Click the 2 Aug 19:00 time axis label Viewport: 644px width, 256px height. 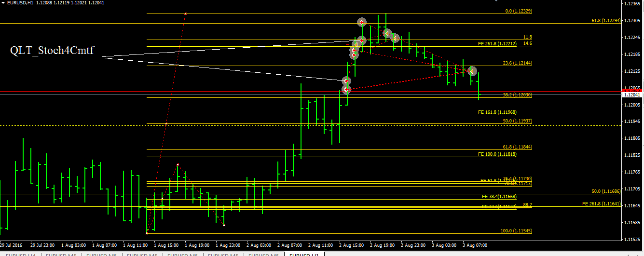383,244
